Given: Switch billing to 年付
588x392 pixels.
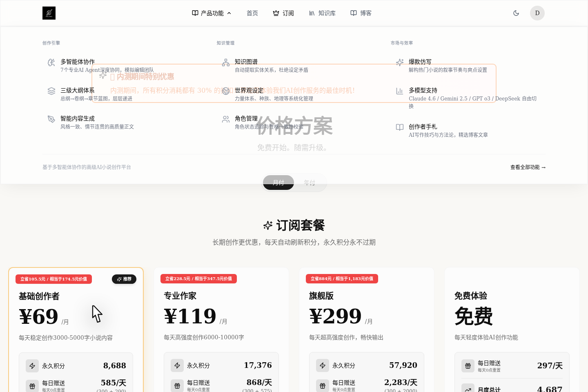Looking at the screenshot, I should [310, 183].
